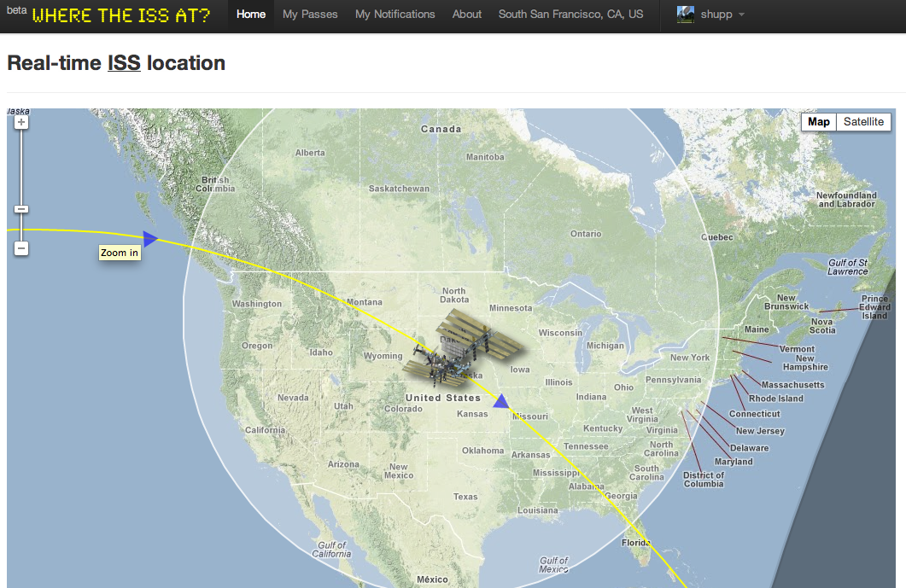Click the Florida label on the map

(x=635, y=543)
